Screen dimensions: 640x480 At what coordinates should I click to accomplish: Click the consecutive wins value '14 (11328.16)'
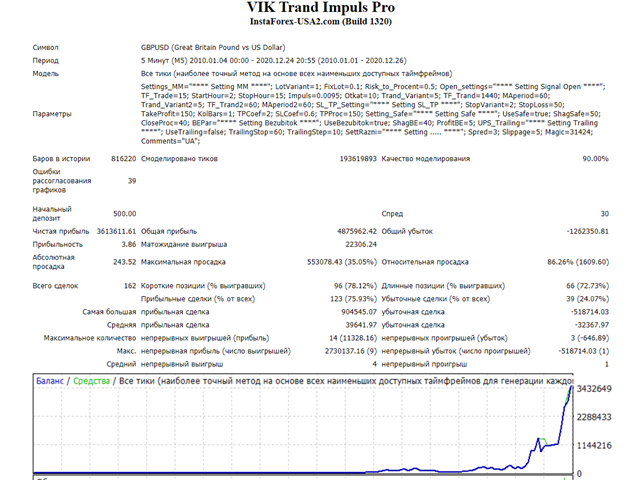coord(353,338)
